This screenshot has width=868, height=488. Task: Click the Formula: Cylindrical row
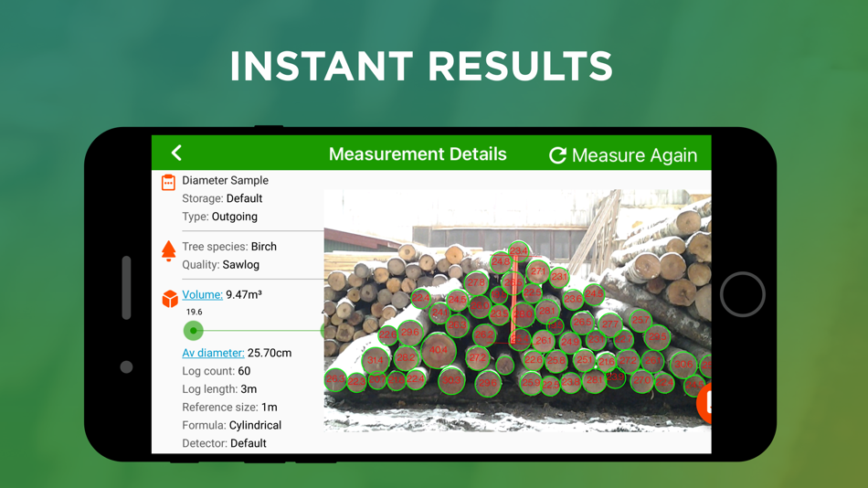231,426
